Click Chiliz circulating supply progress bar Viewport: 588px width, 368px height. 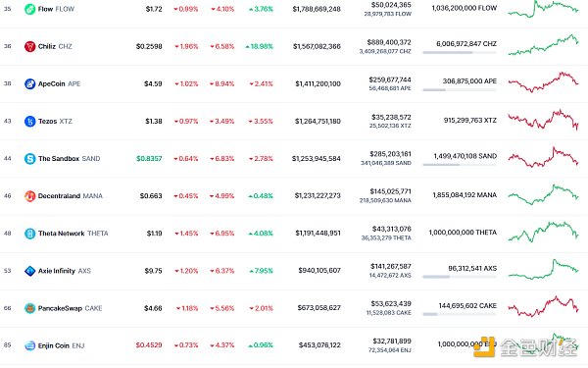pyautogui.click(x=460, y=53)
